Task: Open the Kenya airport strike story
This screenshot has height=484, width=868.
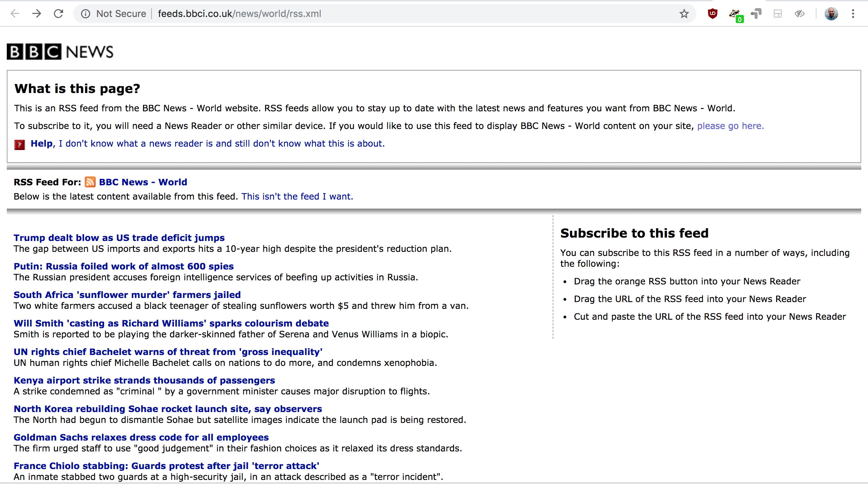Action: (x=144, y=380)
